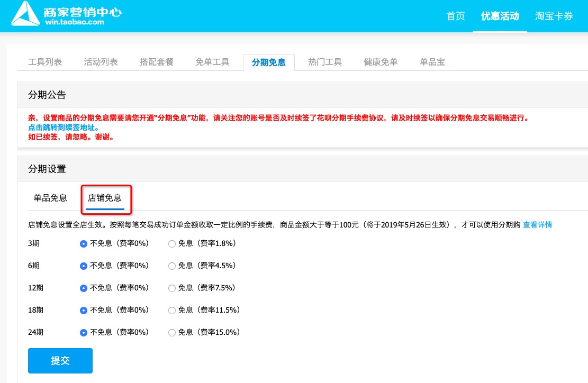Pick 免息 费率11.5% for 18期
This screenshot has height=383, width=588.
click(x=171, y=311)
